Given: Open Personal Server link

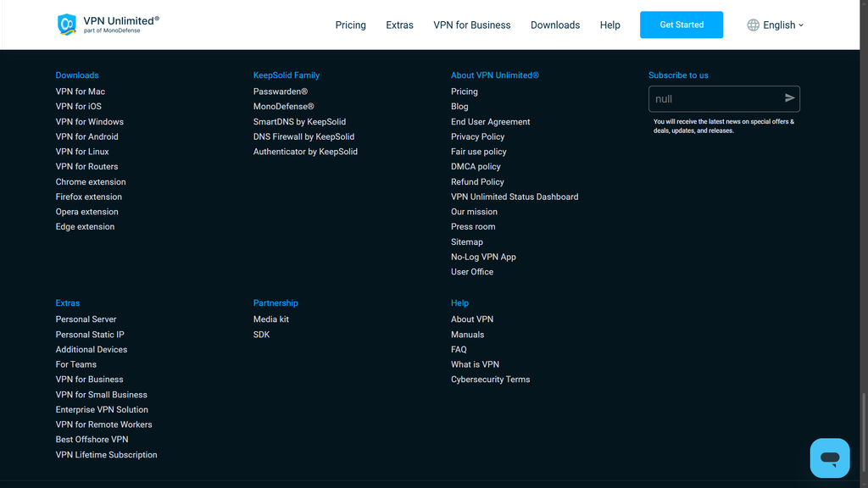Looking at the screenshot, I should 86,319.
